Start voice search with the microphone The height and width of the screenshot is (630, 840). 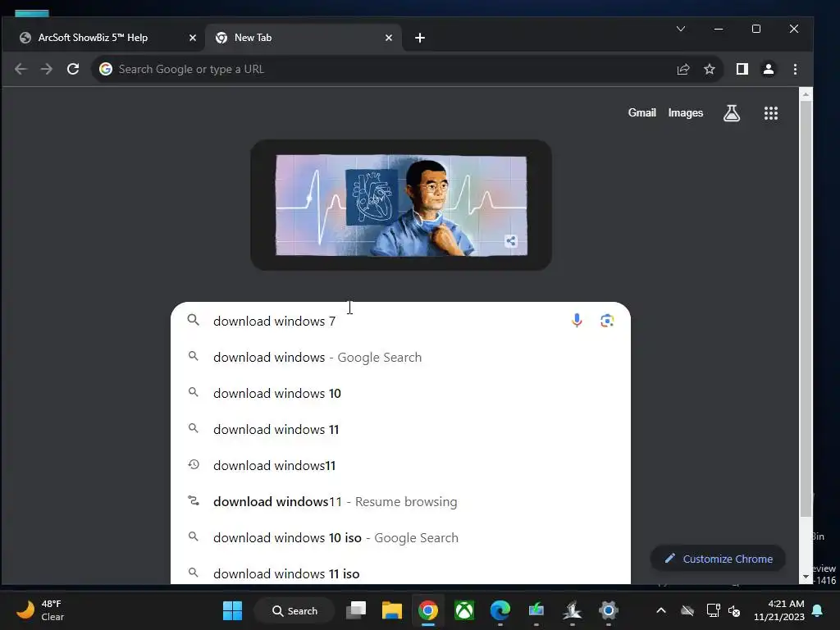tap(577, 321)
